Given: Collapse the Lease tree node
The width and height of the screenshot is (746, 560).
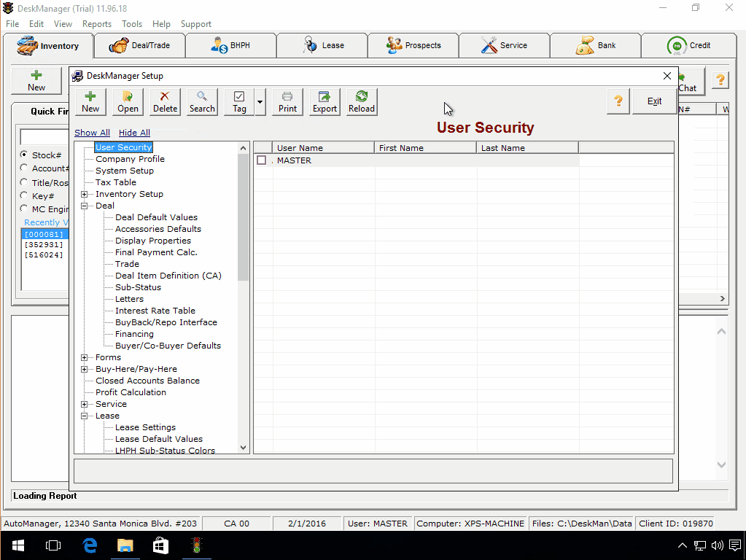Looking at the screenshot, I should click(84, 416).
